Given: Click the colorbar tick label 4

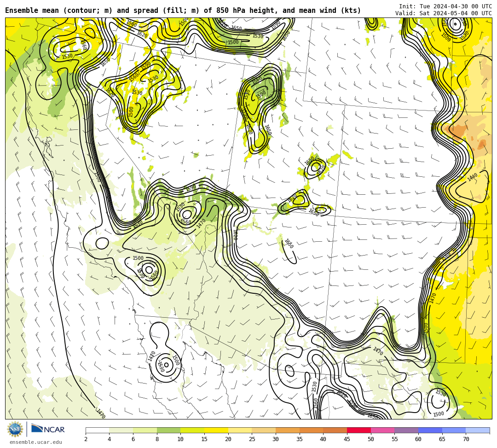Looking at the screenshot, I should (x=110, y=439).
